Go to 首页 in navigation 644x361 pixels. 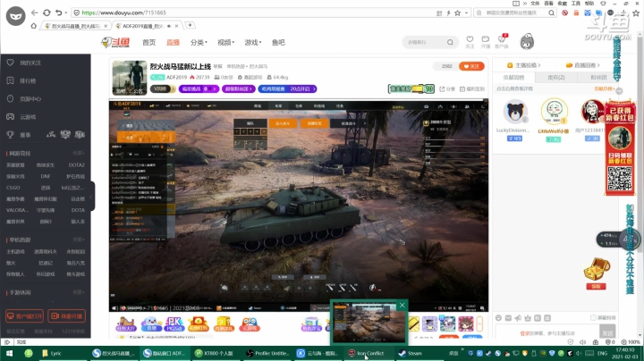click(x=148, y=42)
